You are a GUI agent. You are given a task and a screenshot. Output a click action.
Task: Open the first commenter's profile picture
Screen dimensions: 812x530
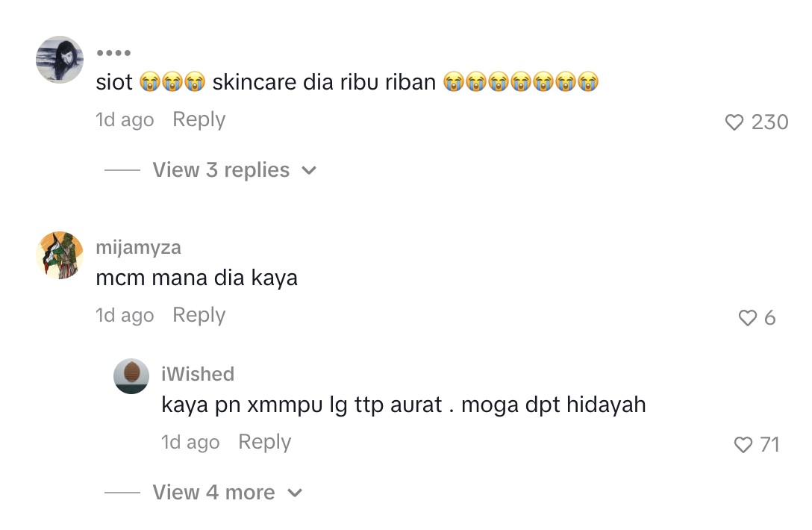click(60, 59)
